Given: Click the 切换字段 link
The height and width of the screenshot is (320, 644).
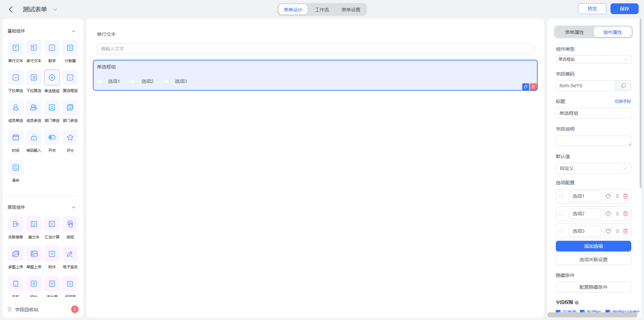Looking at the screenshot, I should [623, 101].
